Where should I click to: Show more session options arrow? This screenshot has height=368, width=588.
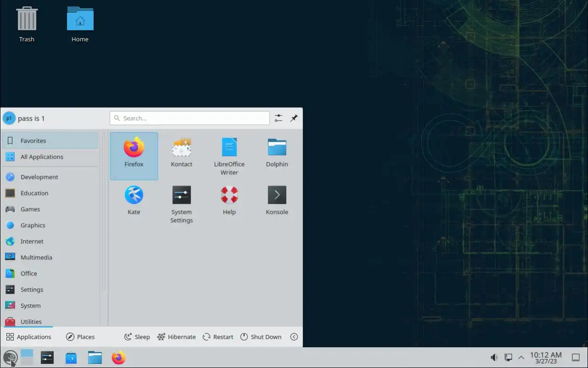[294, 337]
